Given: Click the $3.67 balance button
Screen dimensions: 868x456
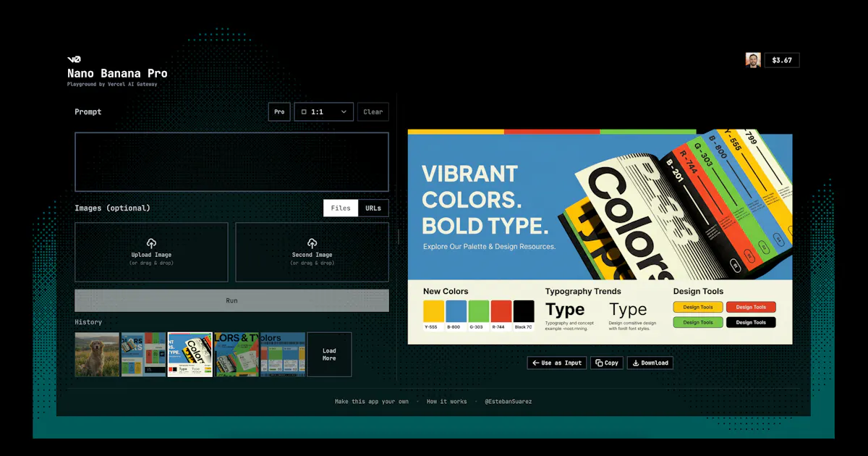Looking at the screenshot, I should 782,60.
